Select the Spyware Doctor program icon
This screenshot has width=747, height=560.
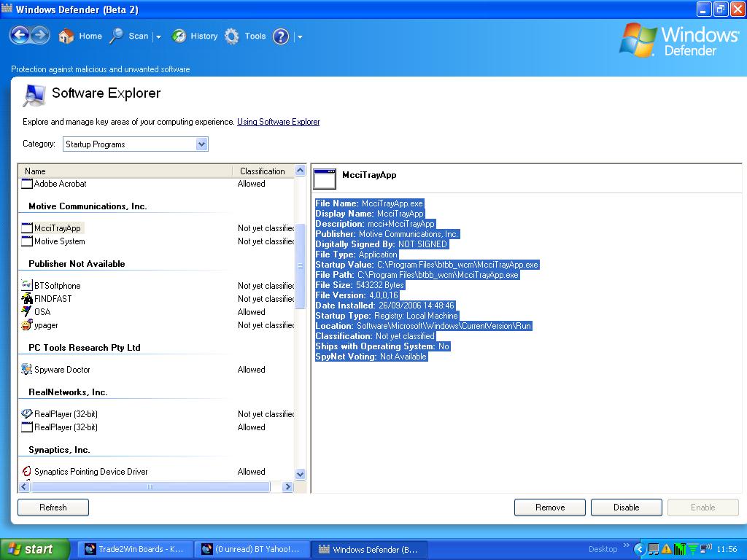27,370
